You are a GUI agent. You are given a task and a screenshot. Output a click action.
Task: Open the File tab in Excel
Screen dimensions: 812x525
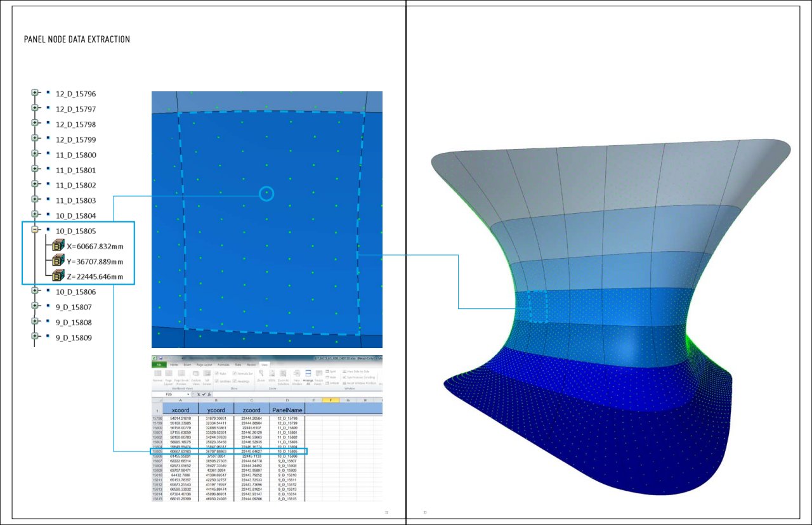click(x=158, y=365)
